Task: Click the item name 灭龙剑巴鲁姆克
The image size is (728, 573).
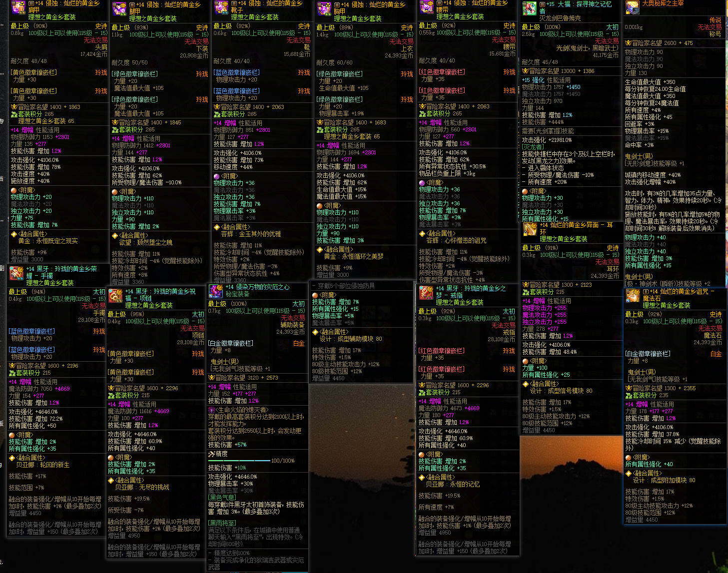Action: point(560,18)
